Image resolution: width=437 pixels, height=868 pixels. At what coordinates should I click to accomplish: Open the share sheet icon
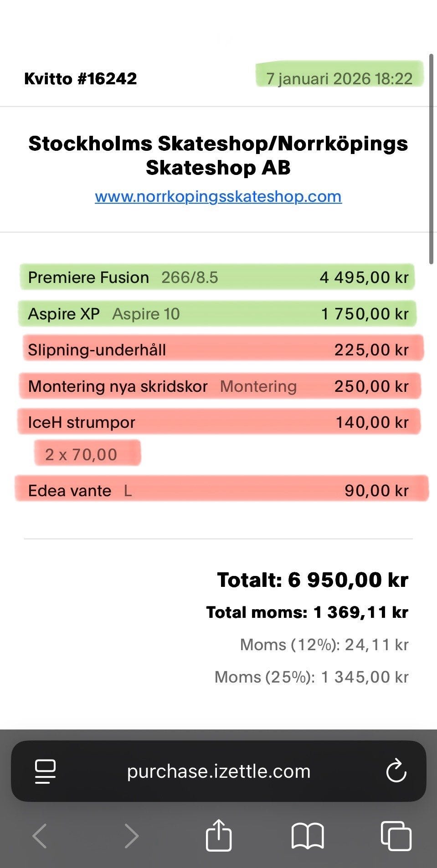coord(219,835)
